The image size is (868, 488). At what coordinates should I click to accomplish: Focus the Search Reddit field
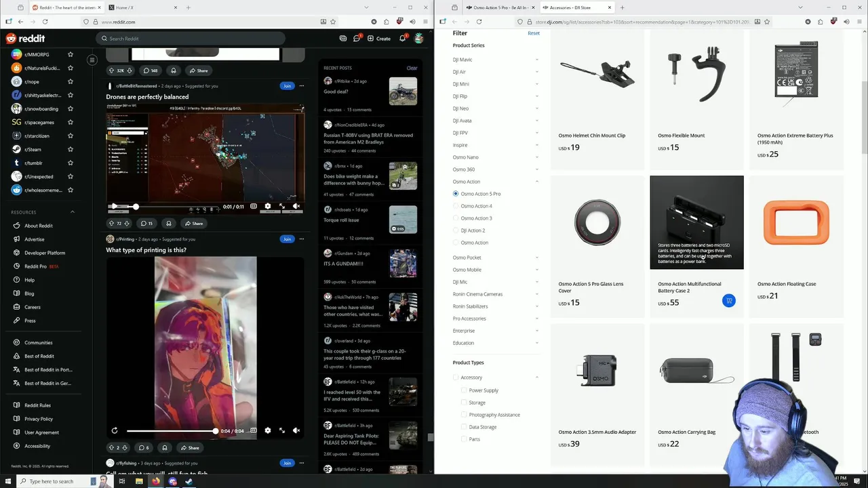[190, 39]
